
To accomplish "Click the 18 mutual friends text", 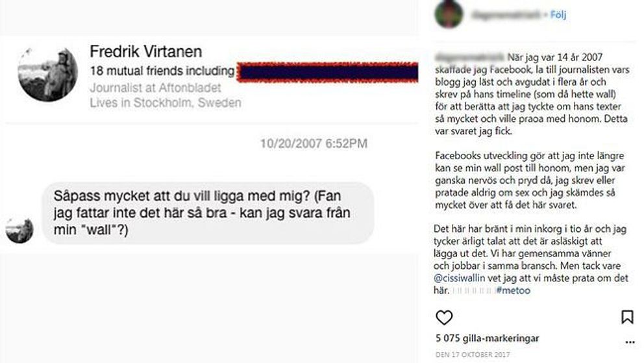I will coord(162,71).
